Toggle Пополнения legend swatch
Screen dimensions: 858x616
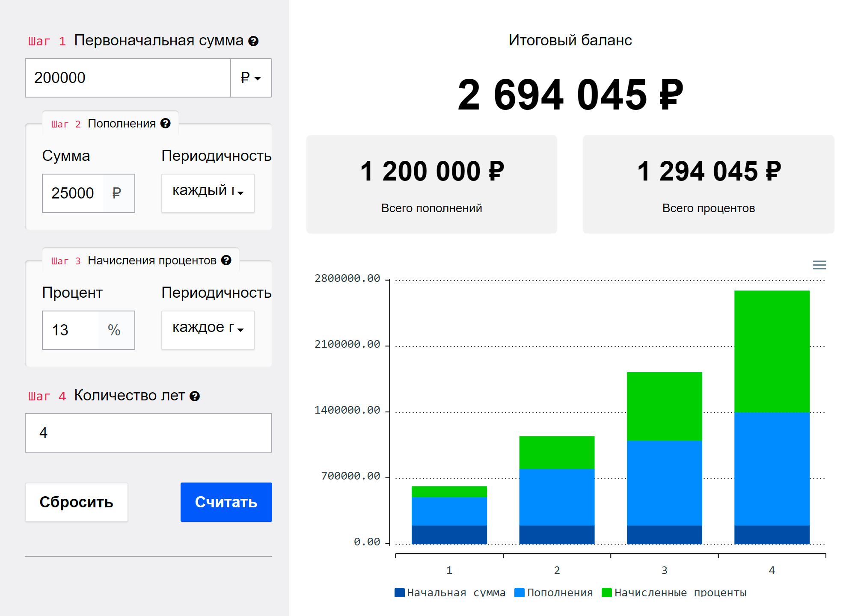[520, 592]
